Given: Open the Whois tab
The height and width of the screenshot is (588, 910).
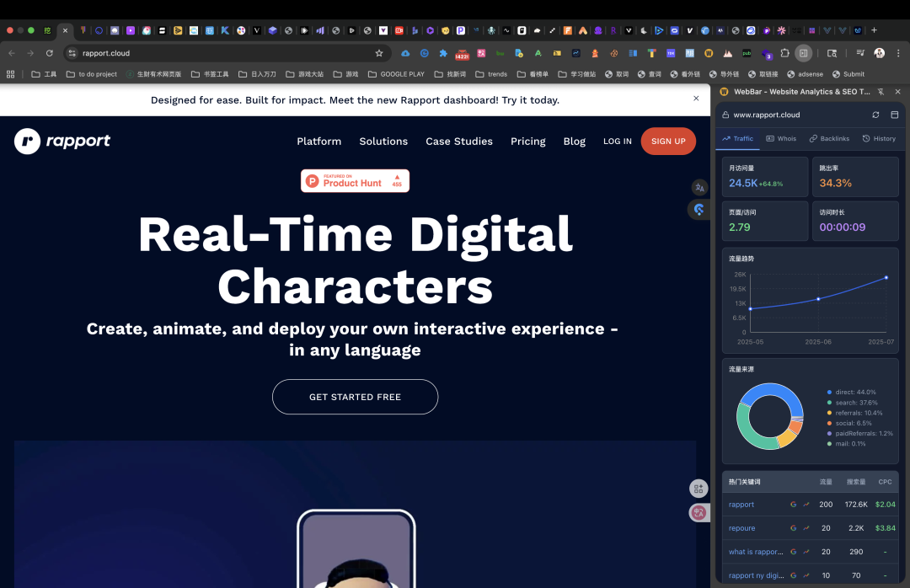Looking at the screenshot, I should click(781, 139).
